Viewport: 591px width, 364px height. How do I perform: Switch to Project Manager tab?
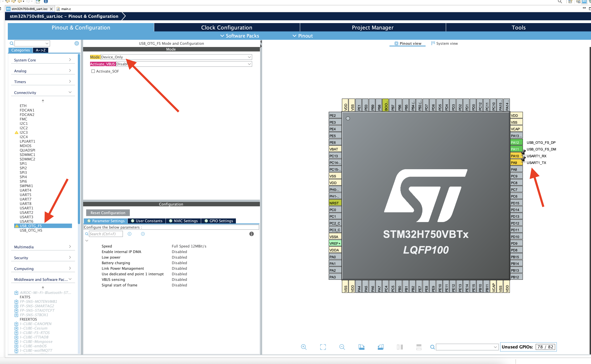tap(373, 27)
